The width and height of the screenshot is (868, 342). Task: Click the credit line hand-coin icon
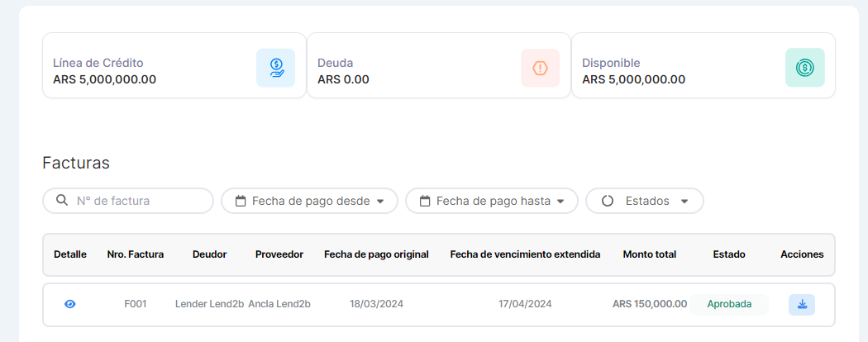point(275,68)
